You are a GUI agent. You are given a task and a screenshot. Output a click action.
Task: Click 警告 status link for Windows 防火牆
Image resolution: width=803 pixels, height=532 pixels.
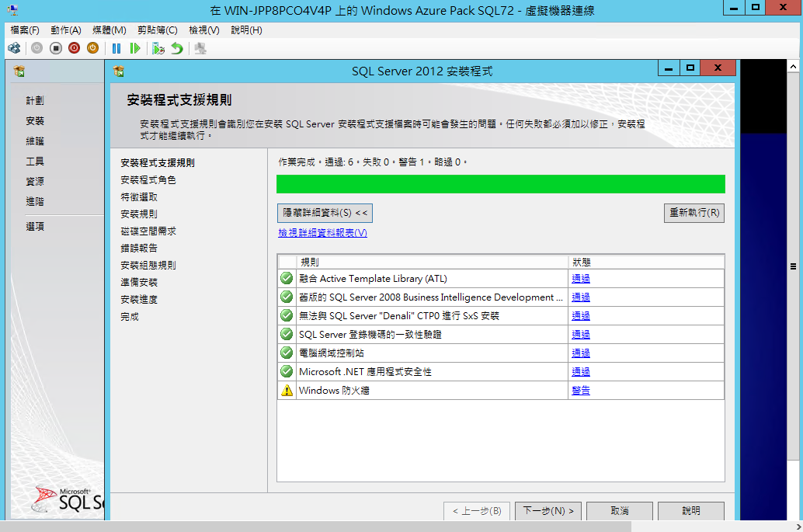581,390
